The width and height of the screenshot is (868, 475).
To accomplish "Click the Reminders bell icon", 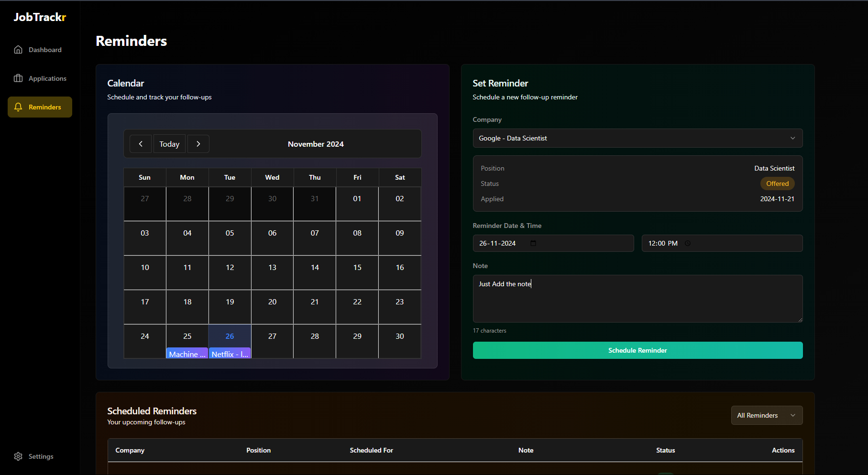I will (x=18, y=107).
